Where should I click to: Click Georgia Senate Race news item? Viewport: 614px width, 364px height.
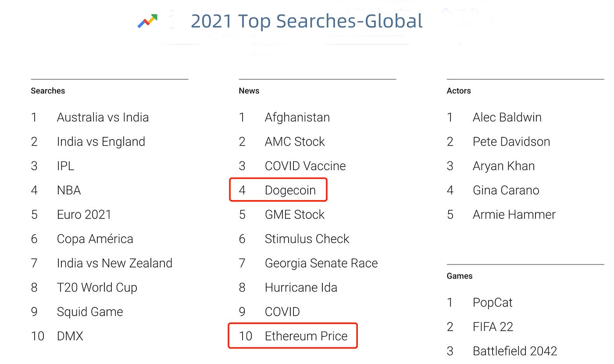point(321,263)
